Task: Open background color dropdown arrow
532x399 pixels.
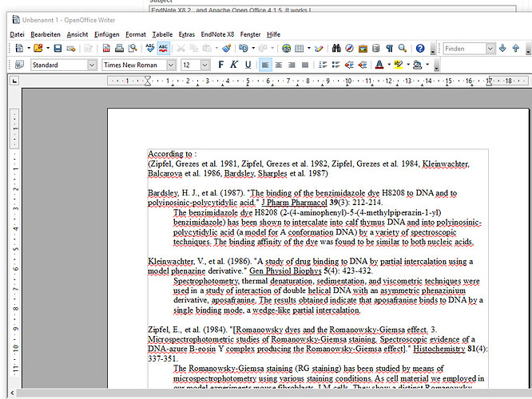Action: pyautogui.click(x=427, y=65)
